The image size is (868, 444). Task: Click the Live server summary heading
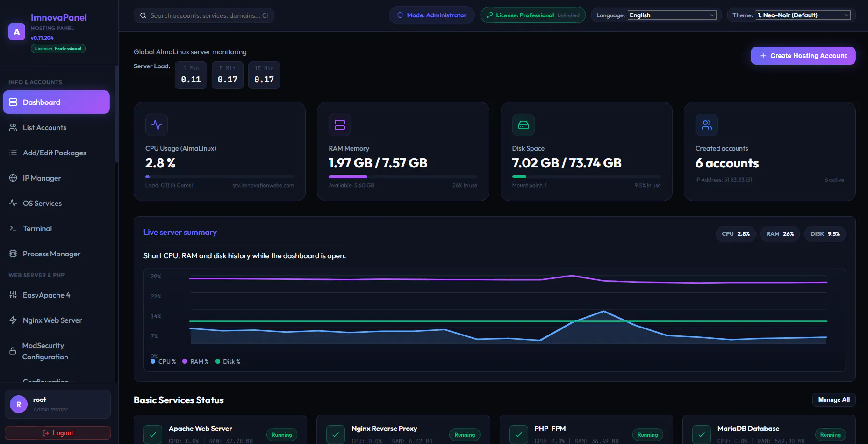point(180,232)
